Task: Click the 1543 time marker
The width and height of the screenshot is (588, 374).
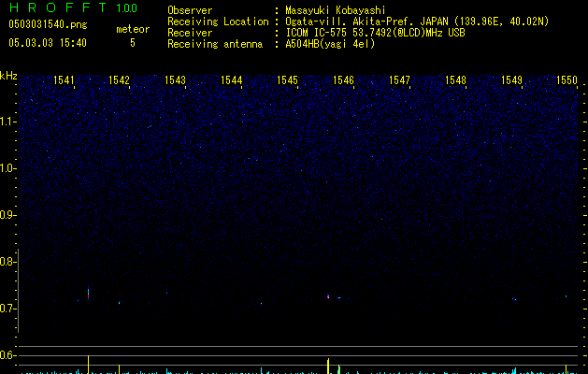Action: coord(175,80)
